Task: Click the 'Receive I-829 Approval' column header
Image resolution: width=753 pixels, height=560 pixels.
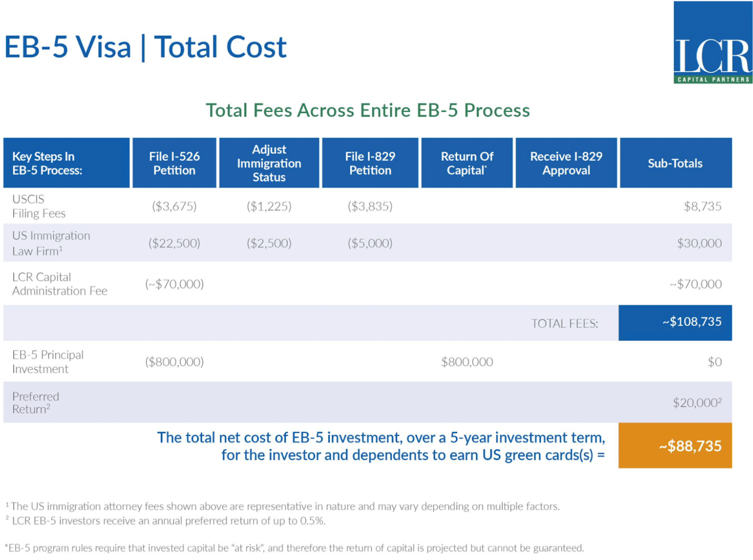Action: tap(566, 163)
